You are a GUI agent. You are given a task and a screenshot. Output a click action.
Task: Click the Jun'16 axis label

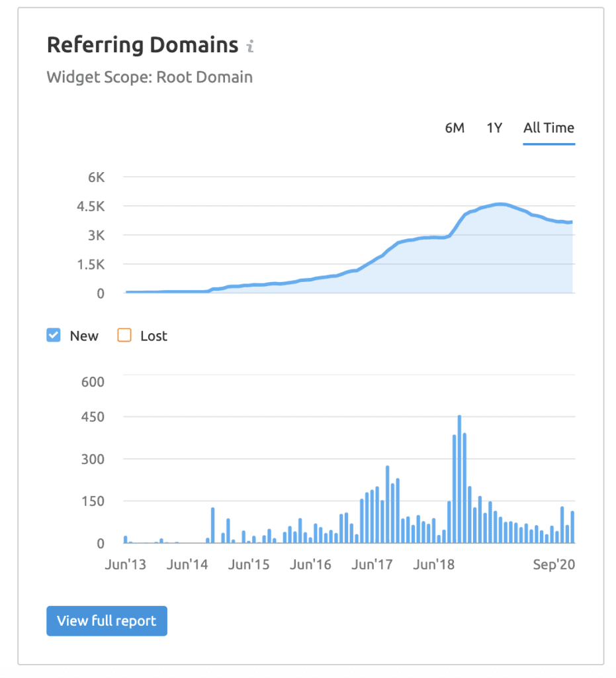(x=310, y=565)
